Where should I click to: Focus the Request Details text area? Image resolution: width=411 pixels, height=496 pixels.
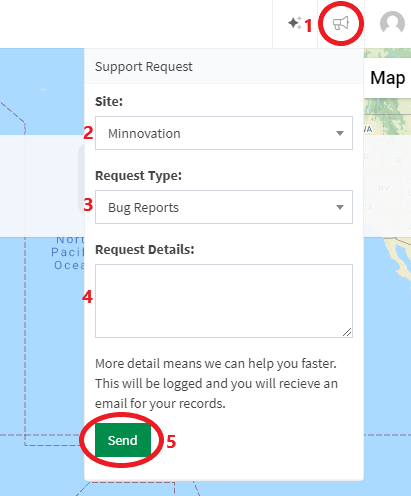[224, 301]
